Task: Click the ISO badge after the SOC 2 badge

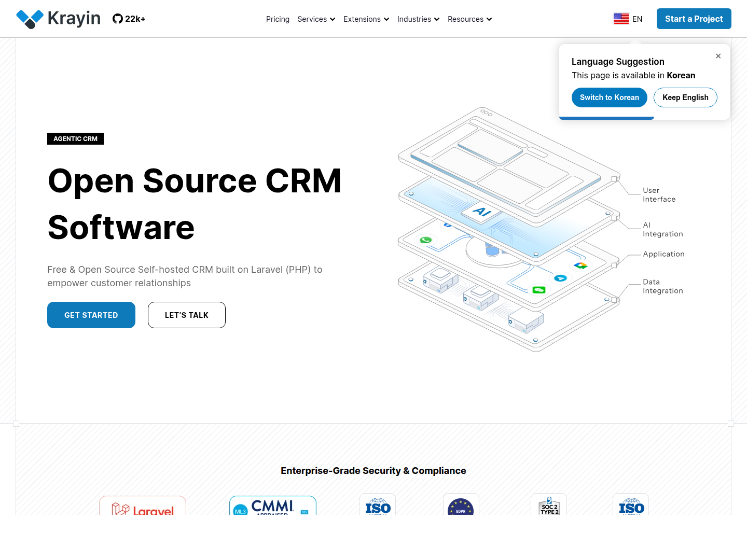Action: [x=631, y=505]
